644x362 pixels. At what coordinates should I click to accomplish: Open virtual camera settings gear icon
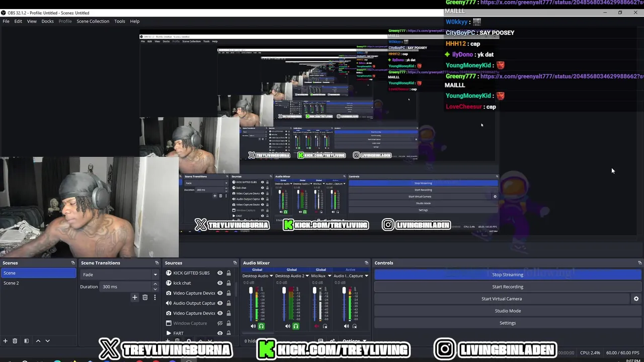pos(636,299)
